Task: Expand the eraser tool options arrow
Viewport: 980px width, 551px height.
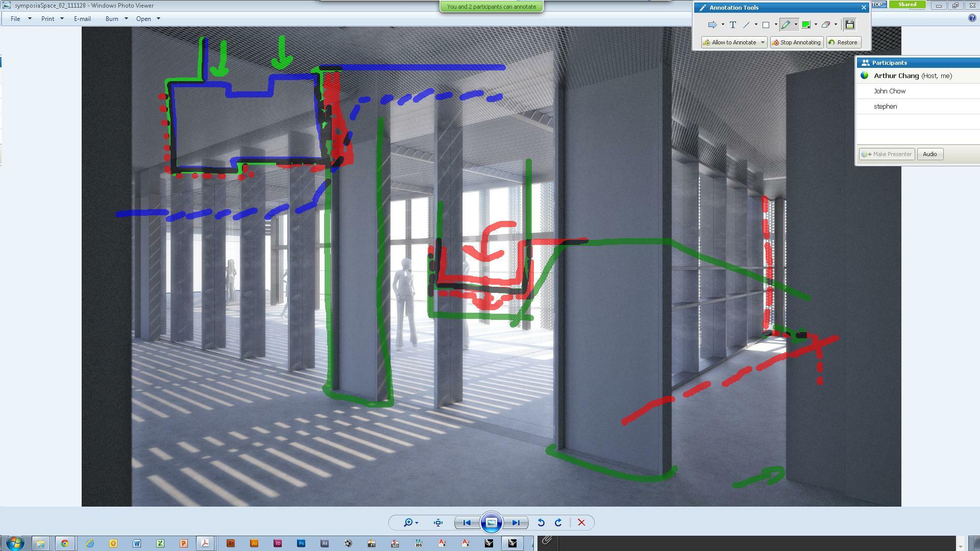Action: click(x=836, y=24)
